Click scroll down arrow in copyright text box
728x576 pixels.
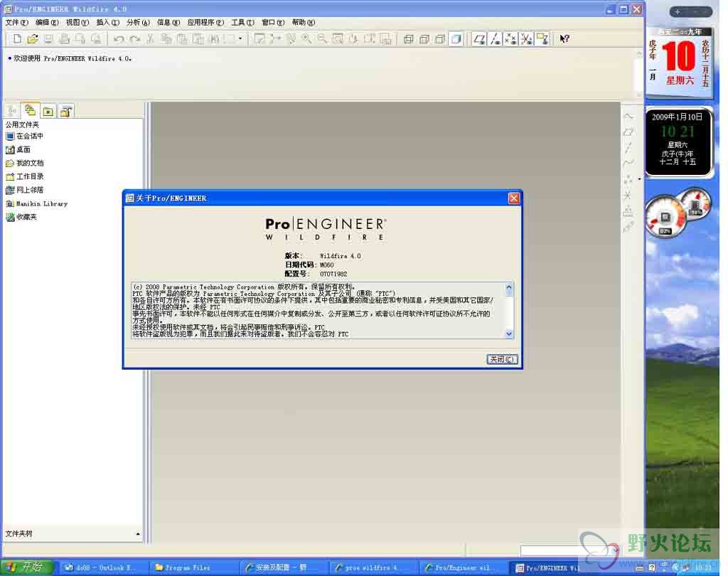point(509,334)
